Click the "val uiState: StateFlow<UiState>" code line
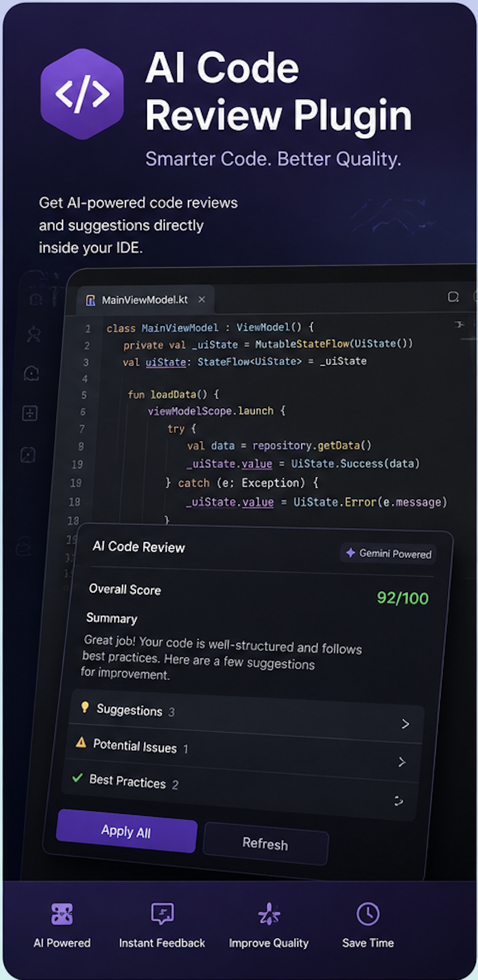478x980 pixels. [244, 361]
